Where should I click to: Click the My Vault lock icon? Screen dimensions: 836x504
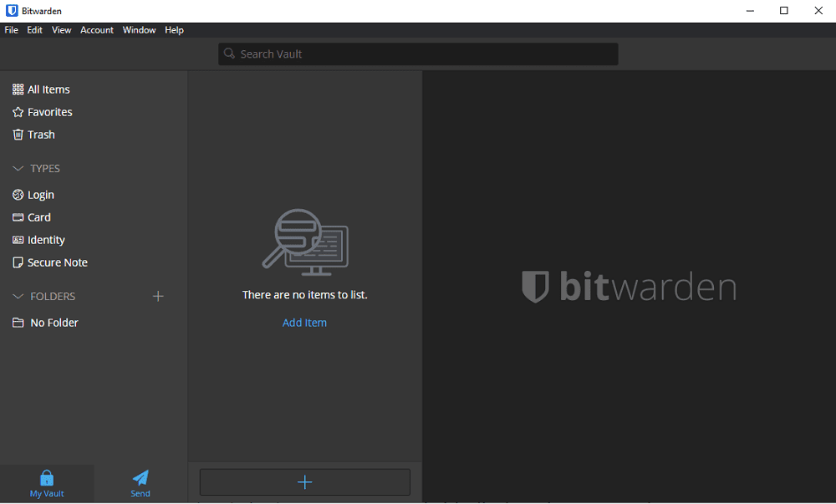[x=46, y=476]
